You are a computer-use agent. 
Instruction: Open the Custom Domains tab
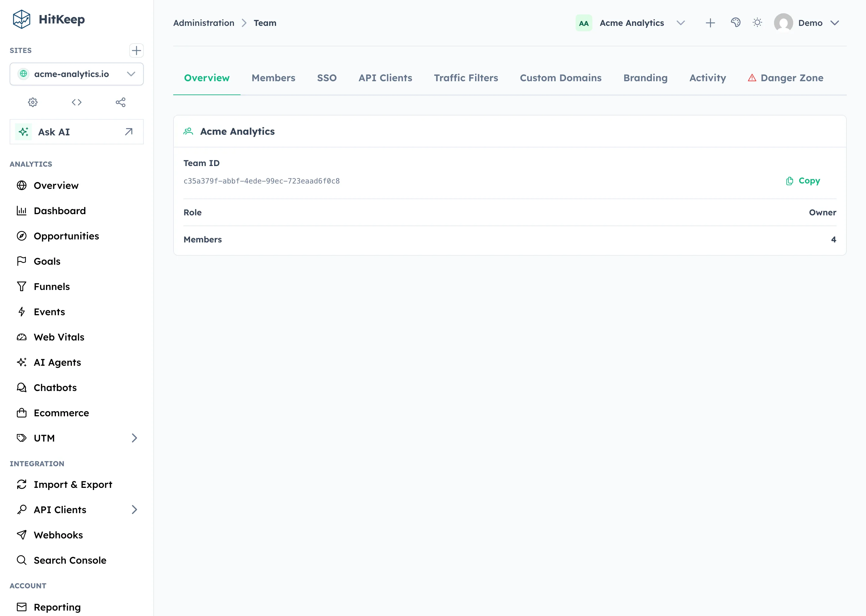[560, 78]
